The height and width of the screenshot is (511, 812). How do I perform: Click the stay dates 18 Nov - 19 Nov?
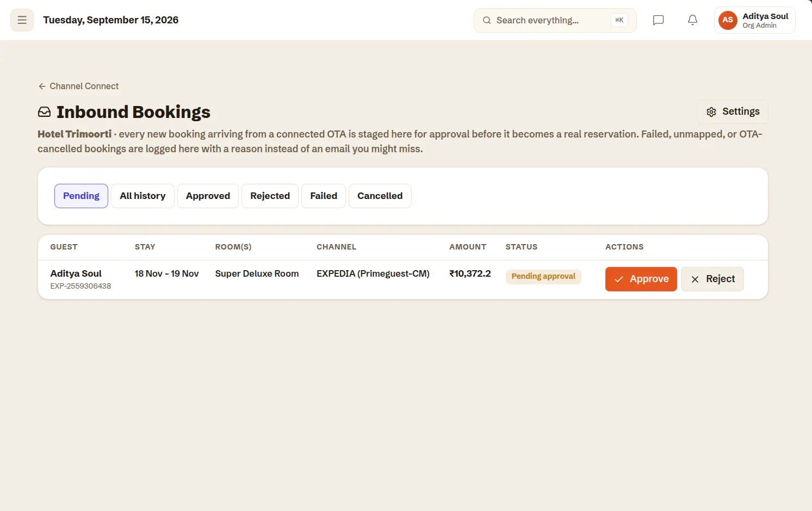(x=166, y=273)
